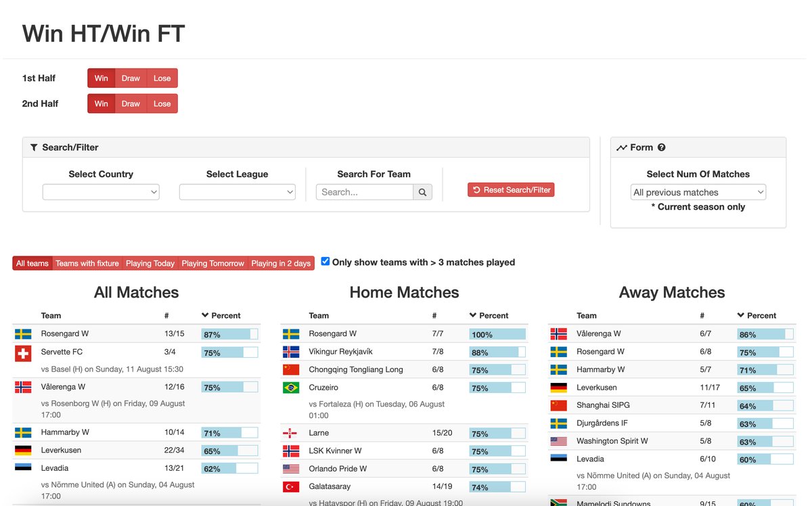Image resolution: width=812 pixels, height=506 pixels.
Task: Click the Form help question mark icon
Action: (x=661, y=147)
